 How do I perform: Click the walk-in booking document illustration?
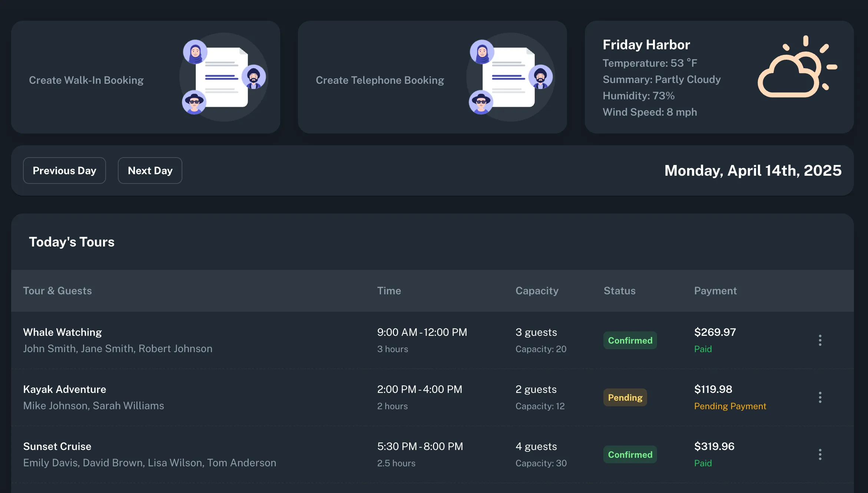(223, 77)
